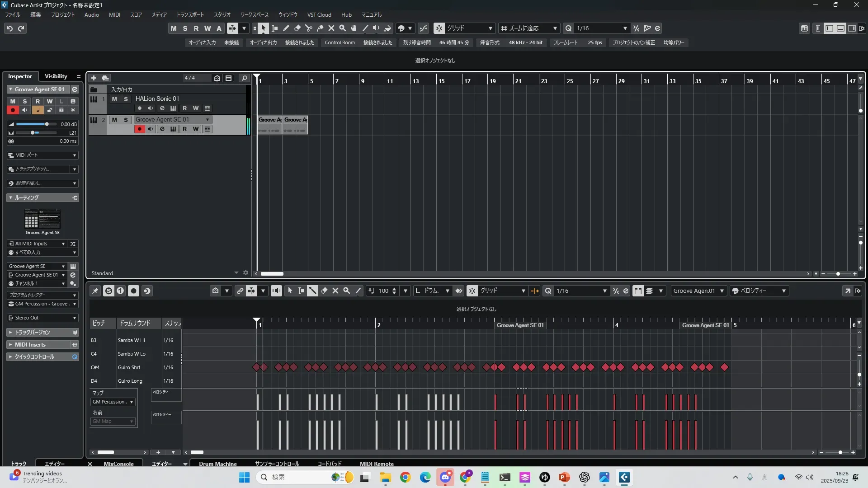868x488 pixels.
Task: Select the Drumstick tool in drum editor
Action: tap(312, 291)
